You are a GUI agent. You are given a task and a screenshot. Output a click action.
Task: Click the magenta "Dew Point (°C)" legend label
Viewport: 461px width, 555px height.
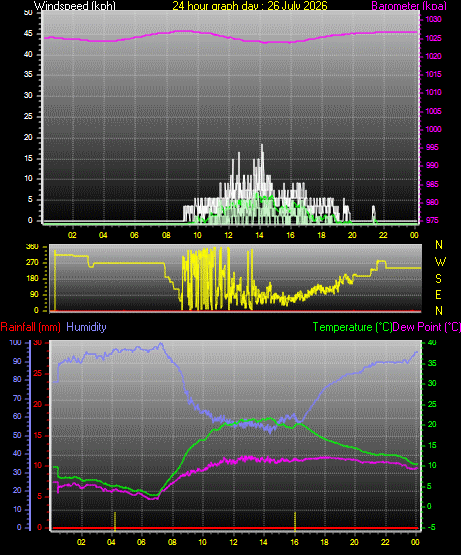tap(427, 327)
